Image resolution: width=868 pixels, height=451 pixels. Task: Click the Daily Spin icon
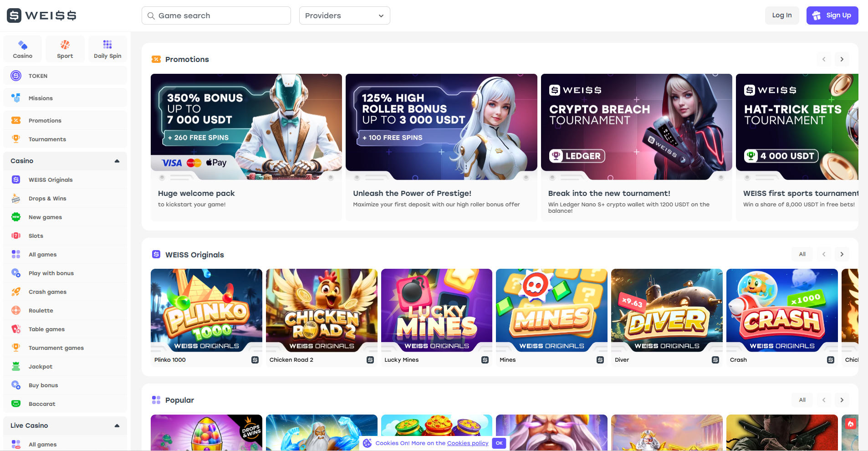coord(107,45)
